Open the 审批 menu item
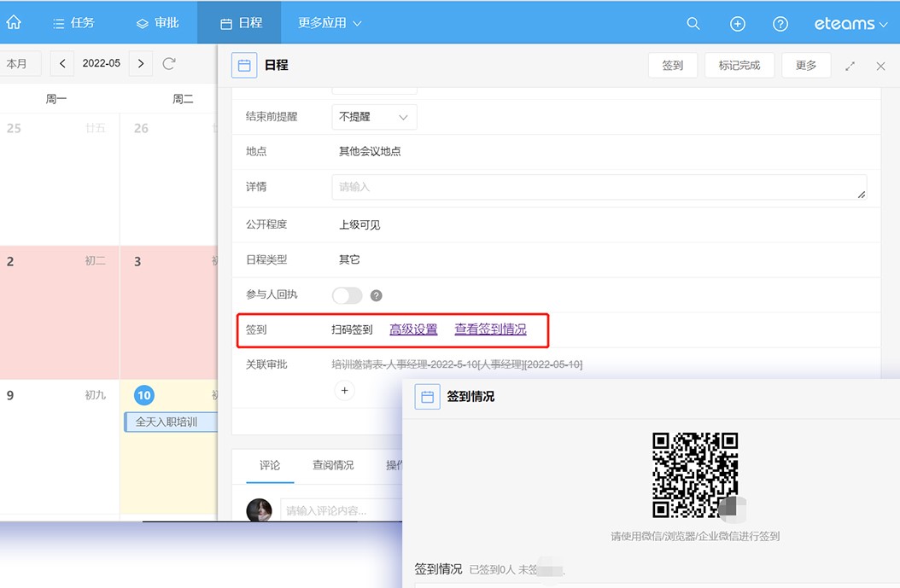This screenshot has height=588, width=900. tap(158, 23)
